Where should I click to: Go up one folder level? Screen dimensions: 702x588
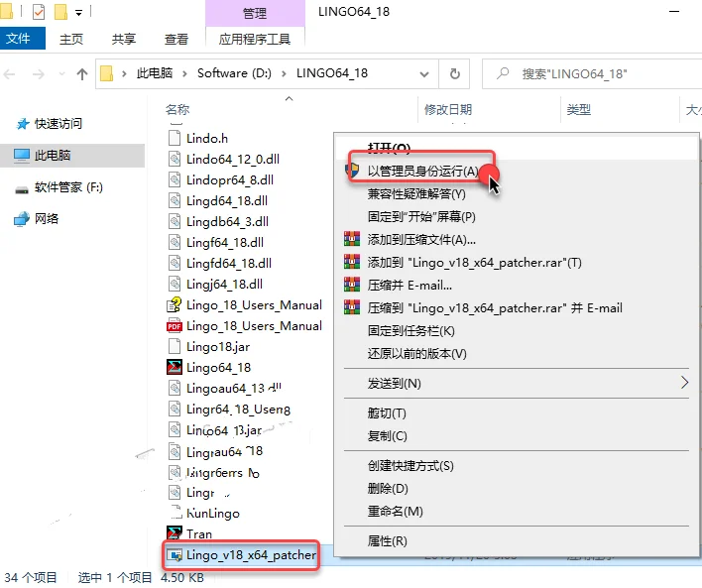tap(82, 74)
